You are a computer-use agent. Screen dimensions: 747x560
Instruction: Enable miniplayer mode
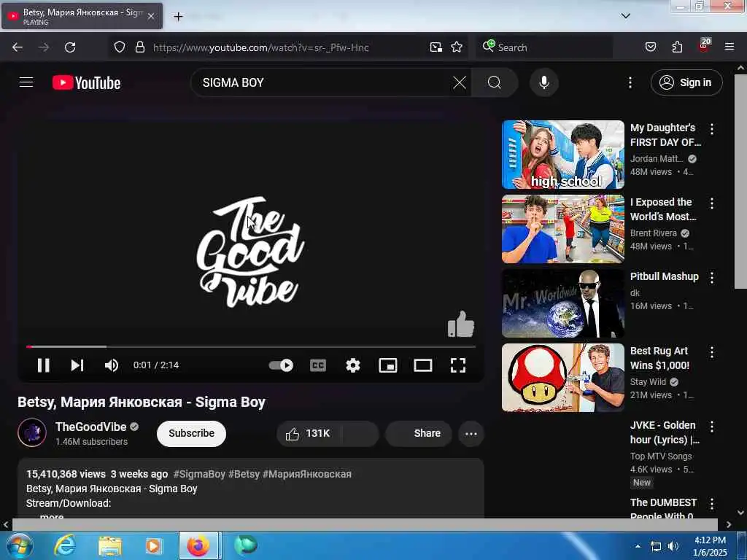coord(388,365)
